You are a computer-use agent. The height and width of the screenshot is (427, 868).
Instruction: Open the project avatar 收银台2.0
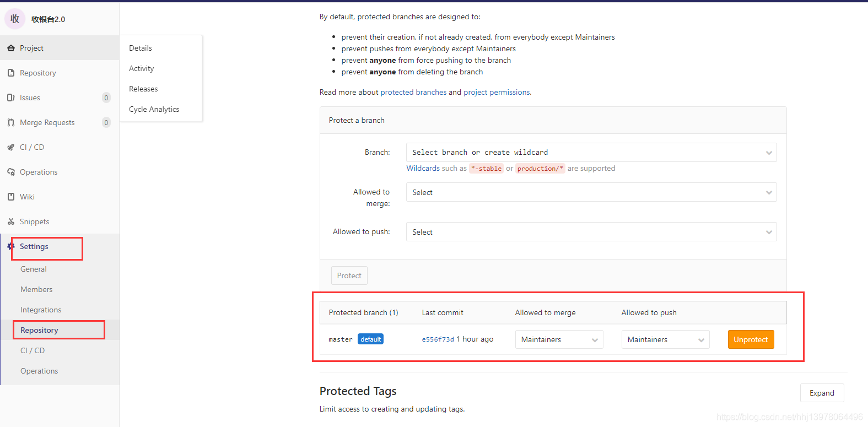(15, 19)
